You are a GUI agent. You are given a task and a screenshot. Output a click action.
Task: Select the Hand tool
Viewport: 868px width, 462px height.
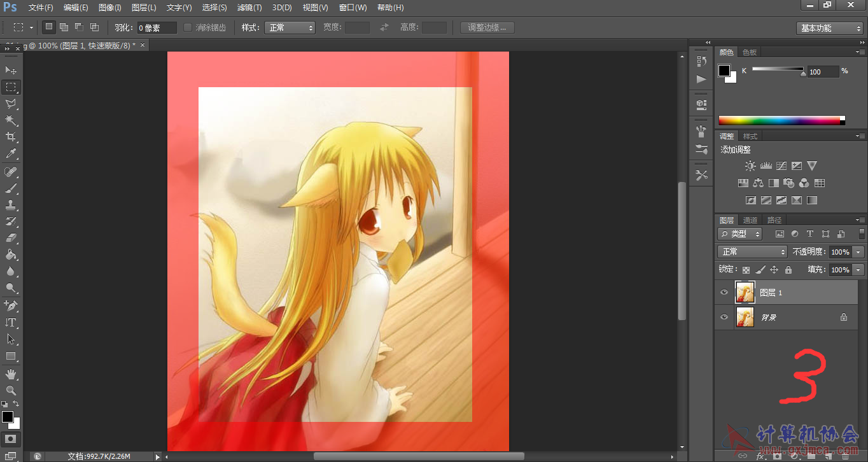pos(11,374)
